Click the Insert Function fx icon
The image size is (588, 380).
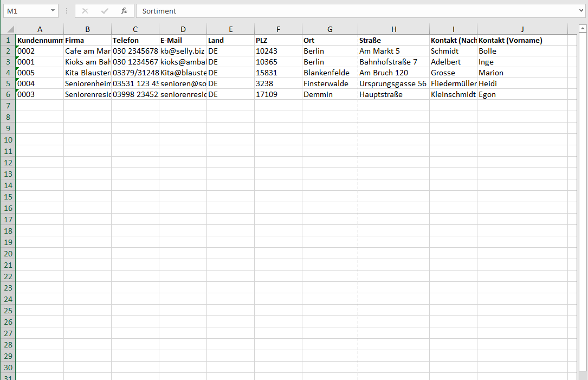pyautogui.click(x=124, y=11)
